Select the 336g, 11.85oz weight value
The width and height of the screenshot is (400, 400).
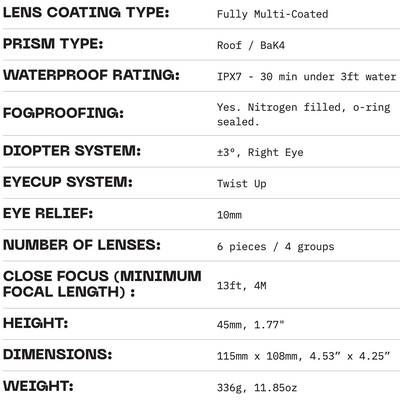click(257, 388)
